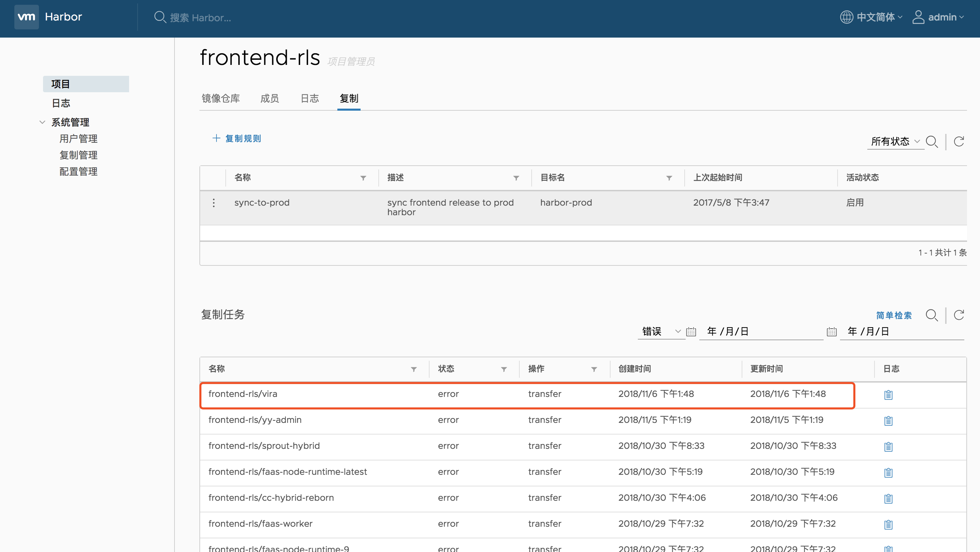Refresh the replication rules list

(x=959, y=142)
